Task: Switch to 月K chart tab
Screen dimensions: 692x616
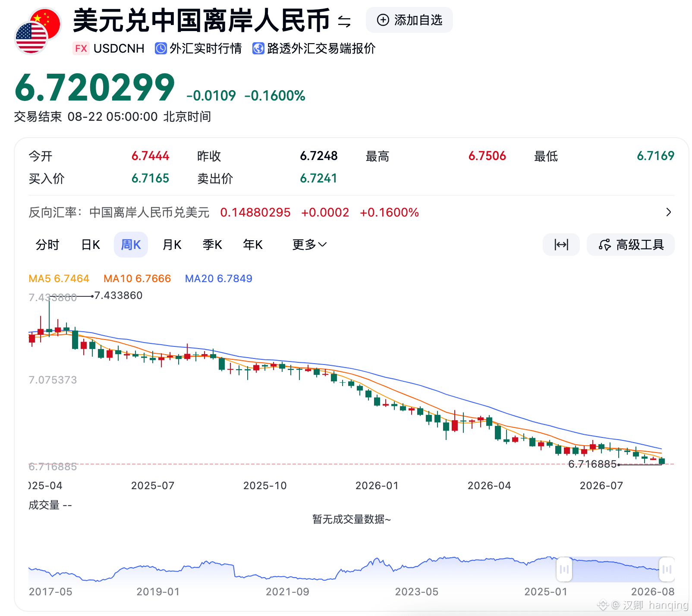Action: pos(172,245)
